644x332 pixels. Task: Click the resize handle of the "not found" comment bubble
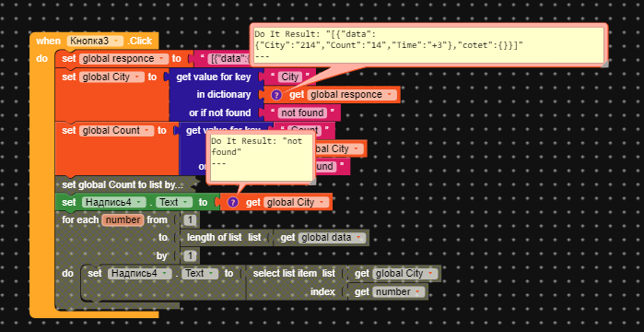(x=312, y=181)
